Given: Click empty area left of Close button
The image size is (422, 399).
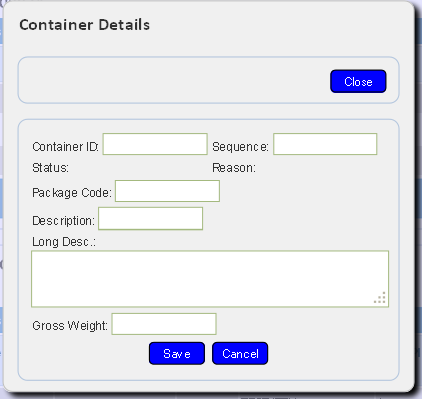Looking at the screenshot, I should (173, 80).
